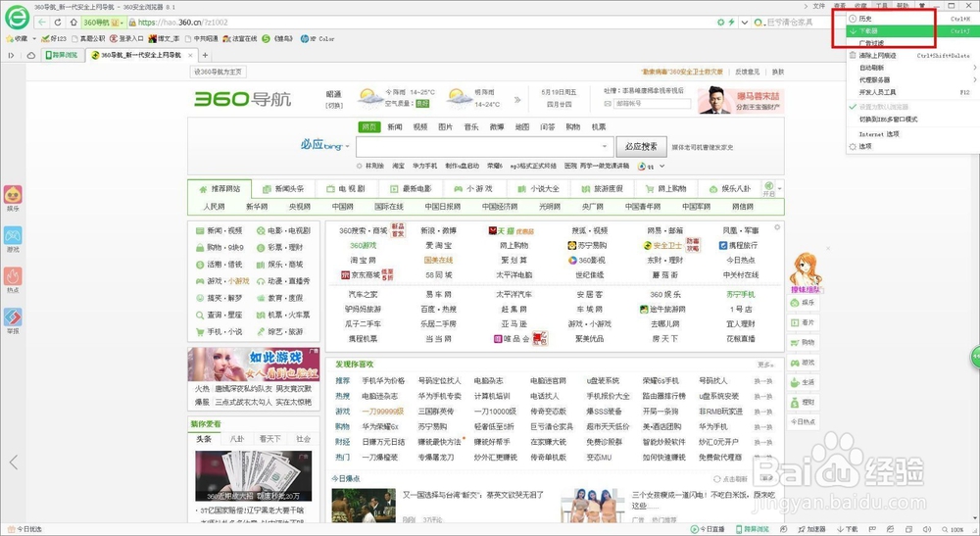Switch to the 跨屏浏览 tab
The width and height of the screenshot is (980, 536).
62,55
